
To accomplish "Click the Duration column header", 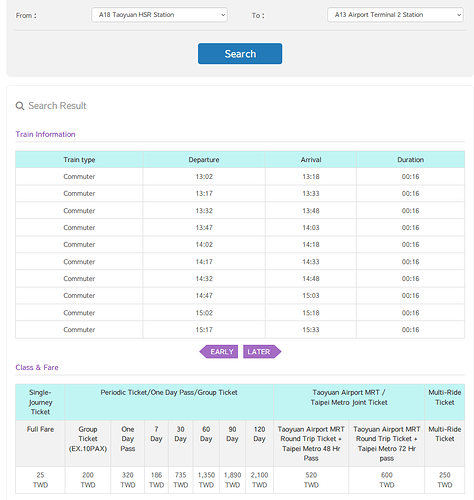I will [x=410, y=160].
